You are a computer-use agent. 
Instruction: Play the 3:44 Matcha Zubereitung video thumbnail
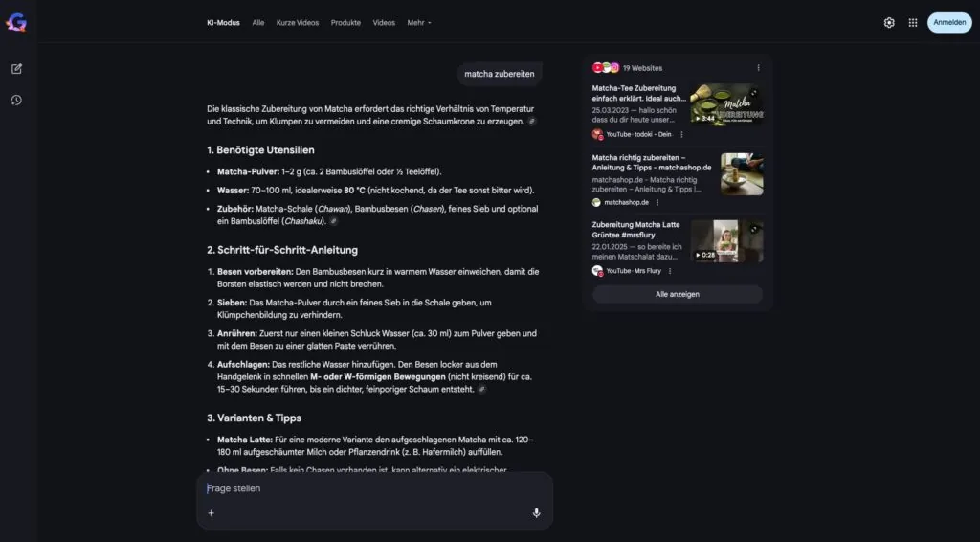pos(727,103)
